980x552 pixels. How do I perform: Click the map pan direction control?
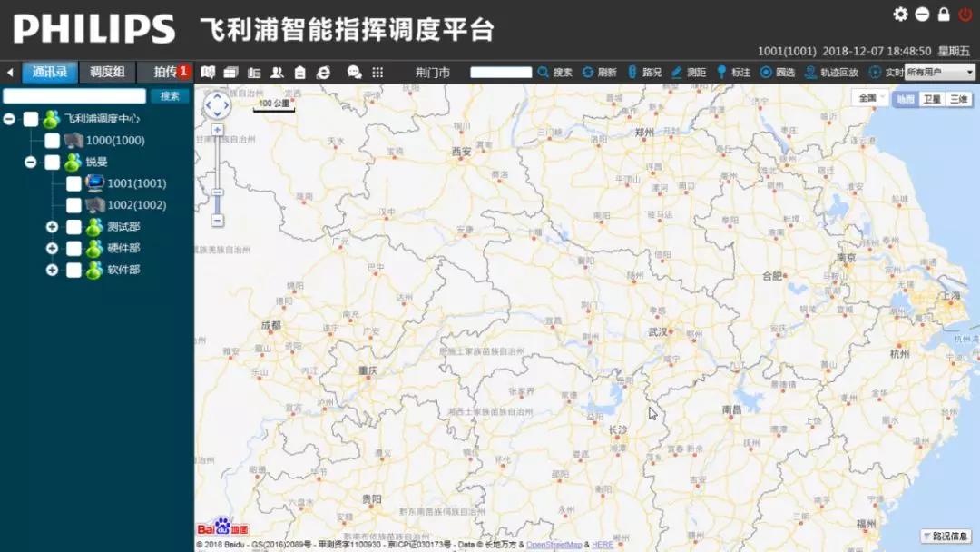pos(218,105)
